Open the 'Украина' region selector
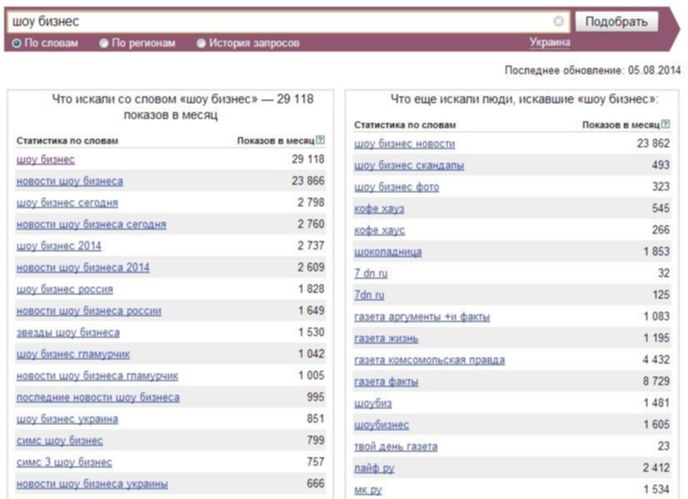 coord(550,42)
